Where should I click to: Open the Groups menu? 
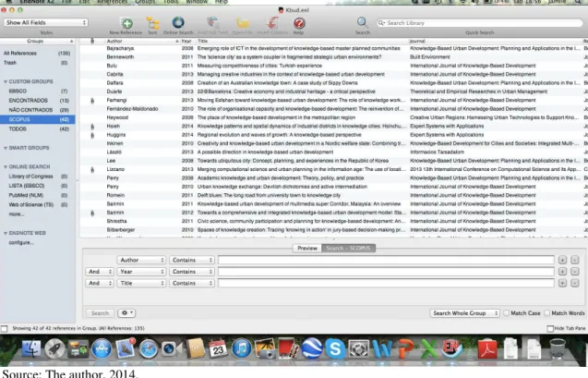point(145,2)
